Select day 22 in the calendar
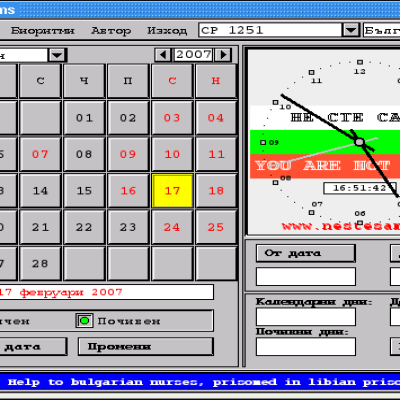This screenshot has width=400, height=400. pos(84,227)
